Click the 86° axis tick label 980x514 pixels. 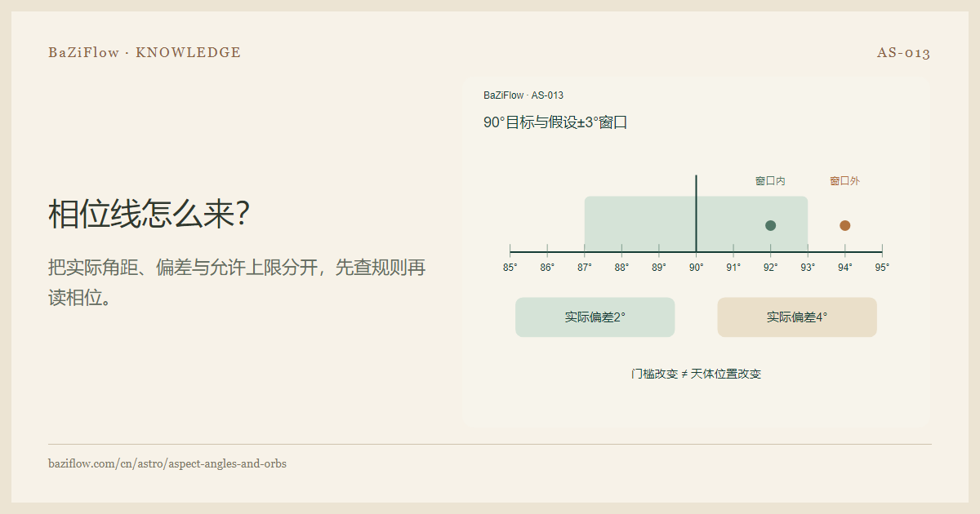tap(547, 267)
